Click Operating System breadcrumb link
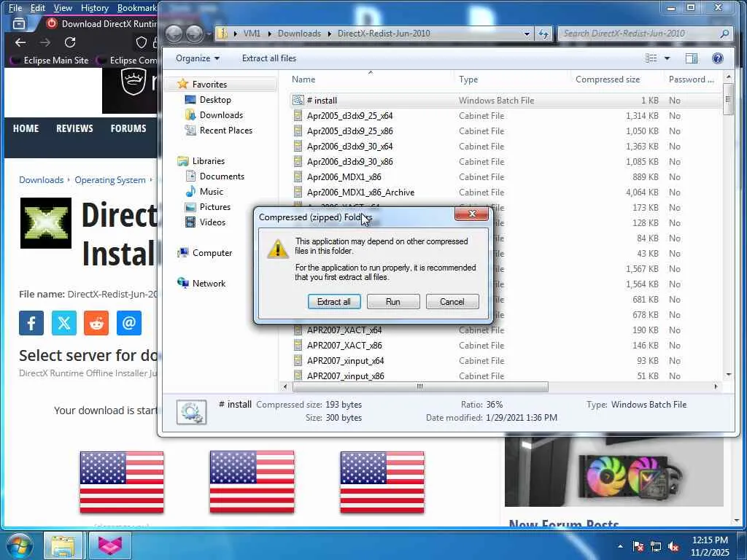The image size is (747, 560). tap(110, 180)
